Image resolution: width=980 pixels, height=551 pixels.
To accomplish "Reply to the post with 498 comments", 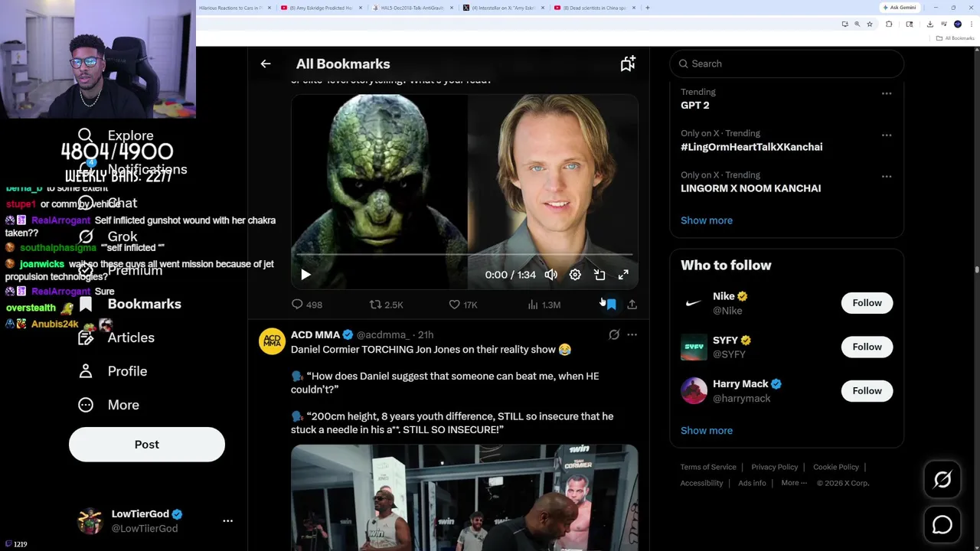I will (307, 305).
